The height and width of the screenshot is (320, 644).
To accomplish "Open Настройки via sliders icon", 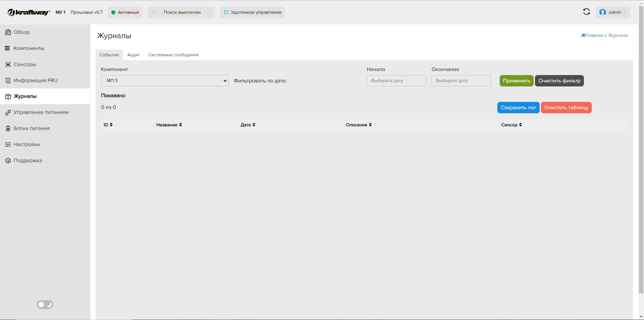I will pos(8,144).
